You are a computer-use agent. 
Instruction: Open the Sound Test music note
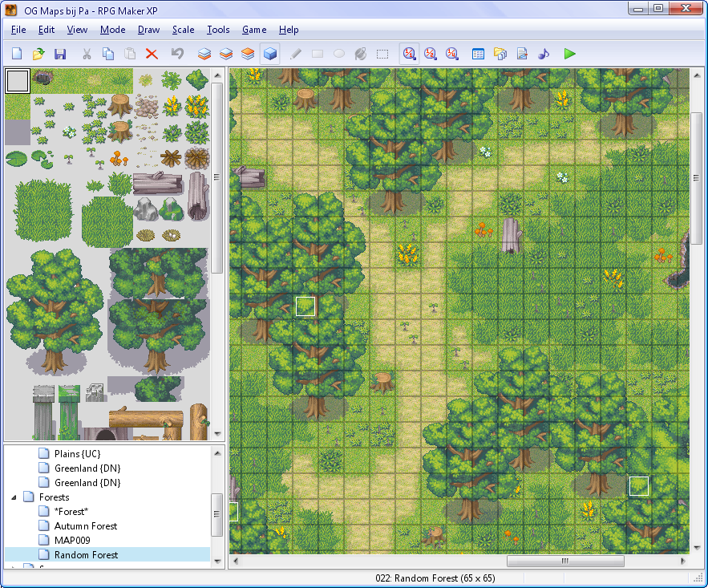coord(544,54)
